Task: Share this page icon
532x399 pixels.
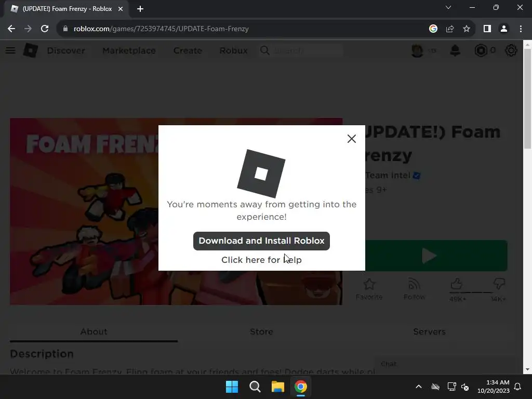Action: pos(450,29)
